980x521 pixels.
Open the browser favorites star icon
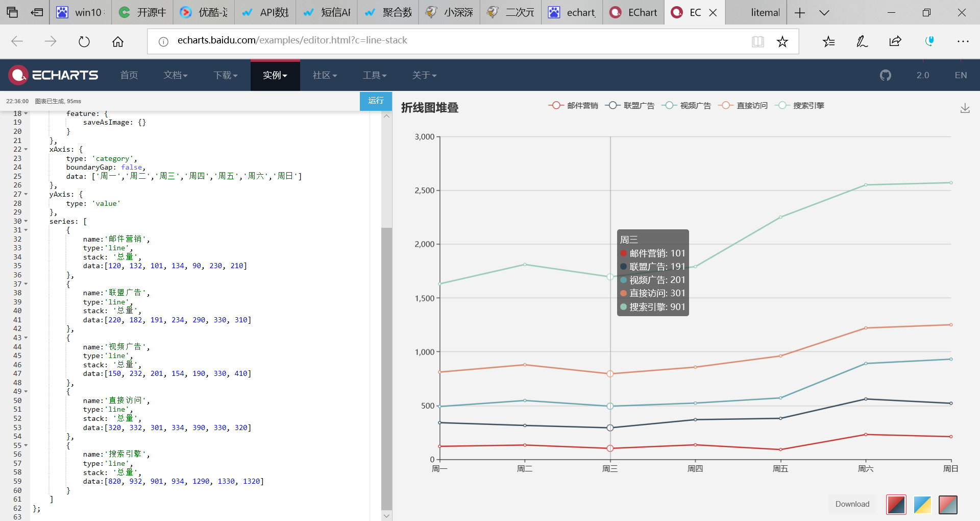coord(782,41)
